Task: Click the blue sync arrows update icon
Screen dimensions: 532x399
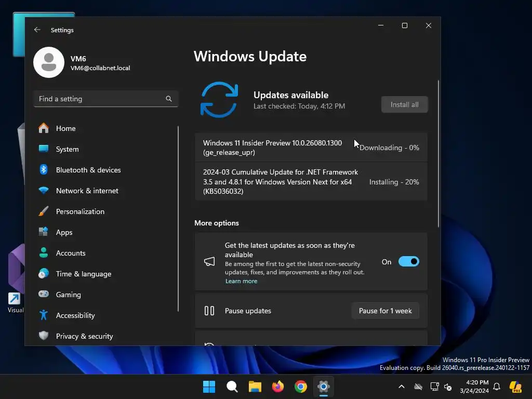Action: 219,100
